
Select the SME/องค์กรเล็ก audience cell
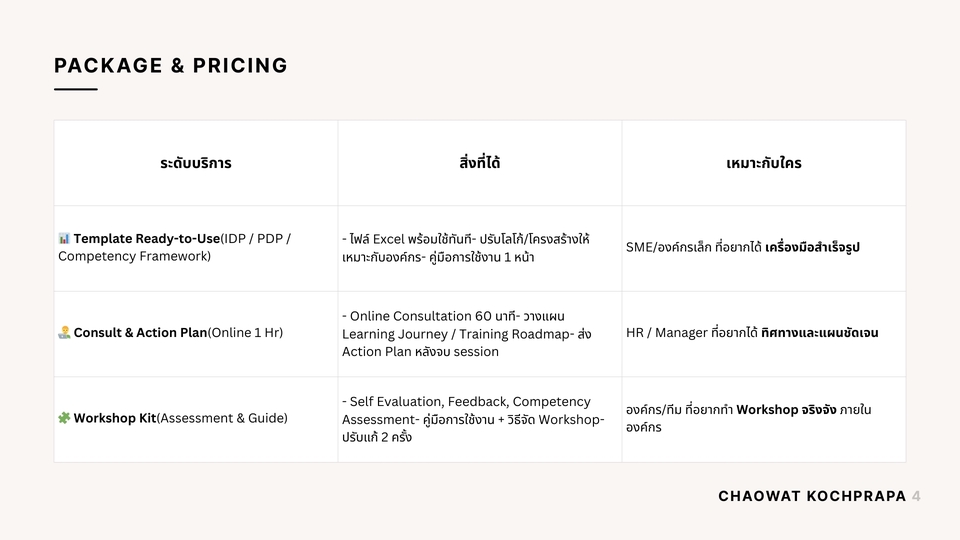tap(742, 247)
